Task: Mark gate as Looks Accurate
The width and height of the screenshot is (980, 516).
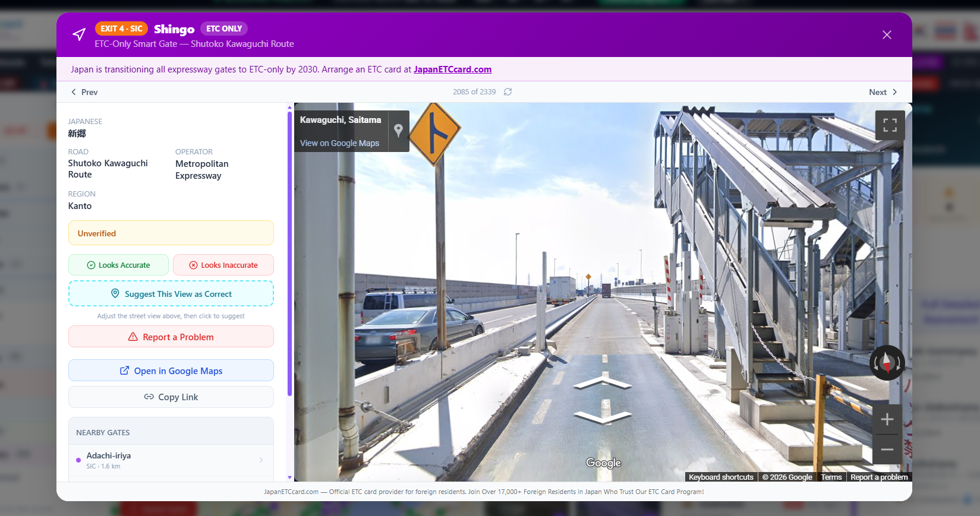Action: pyautogui.click(x=118, y=265)
